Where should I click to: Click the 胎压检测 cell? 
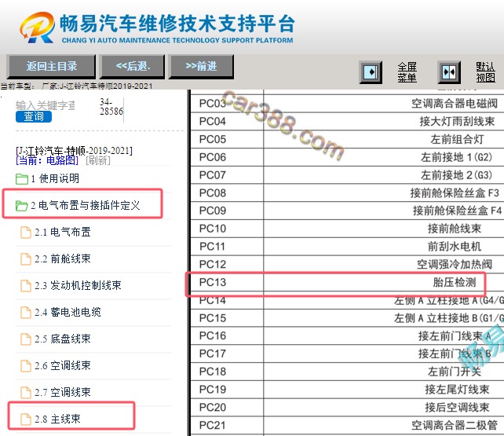(x=455, y=282)
